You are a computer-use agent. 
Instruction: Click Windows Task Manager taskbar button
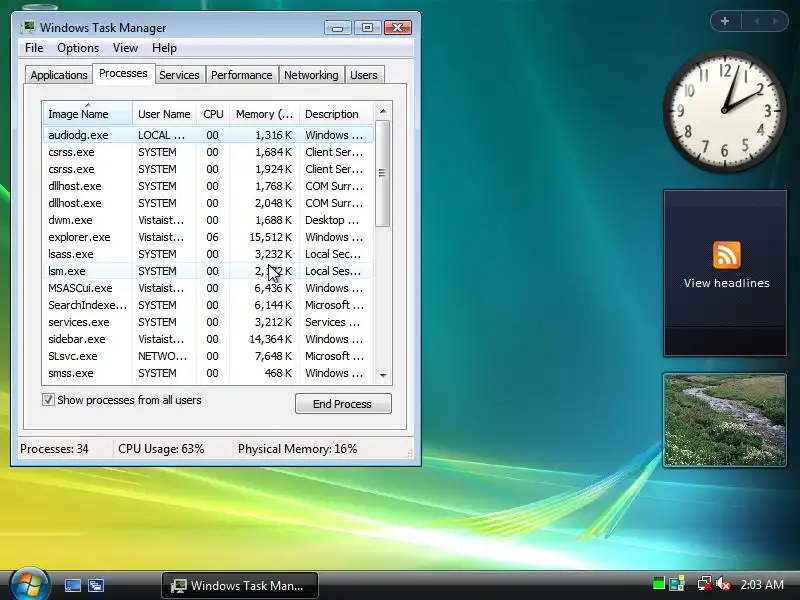click(x=240, y=585)
